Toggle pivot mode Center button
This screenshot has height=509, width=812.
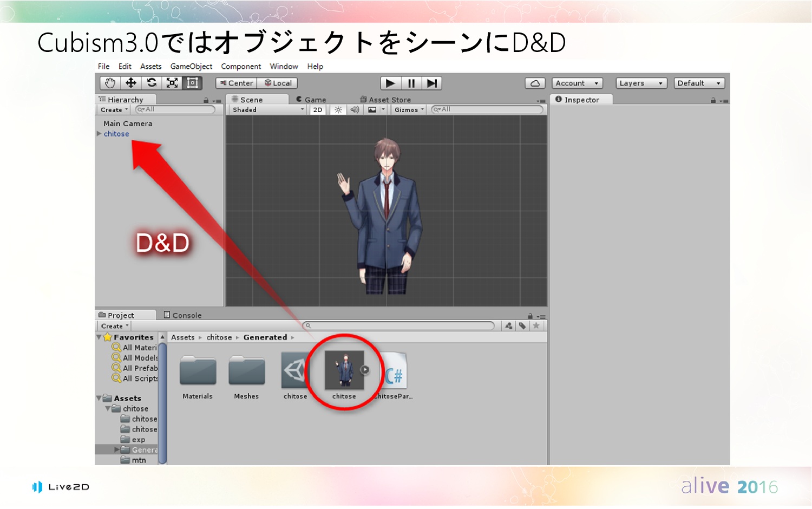coord(237,83)
